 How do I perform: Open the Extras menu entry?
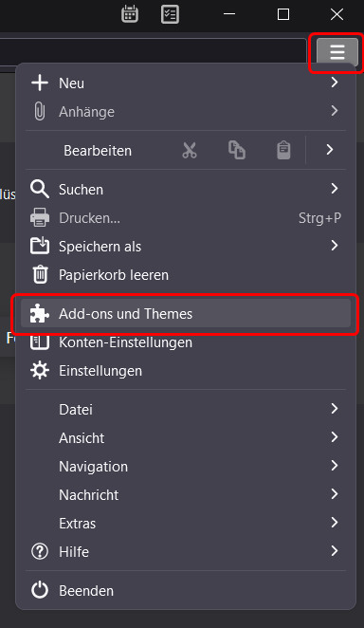tap(186, 523)
